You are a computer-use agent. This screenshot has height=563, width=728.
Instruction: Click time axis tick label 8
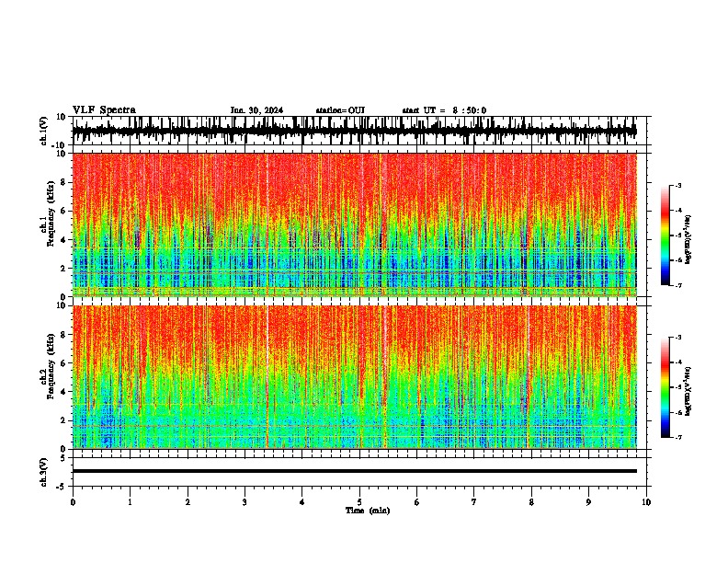[x=531, y=502]
